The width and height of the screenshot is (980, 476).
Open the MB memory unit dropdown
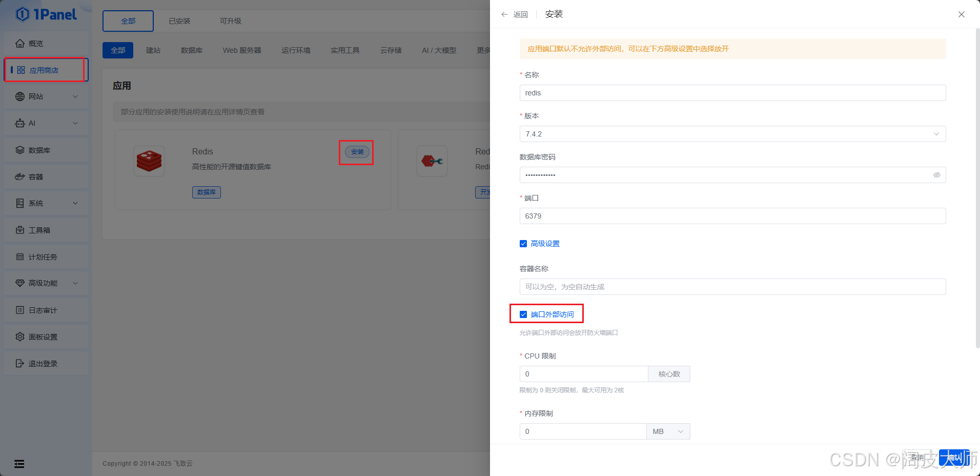668,431
